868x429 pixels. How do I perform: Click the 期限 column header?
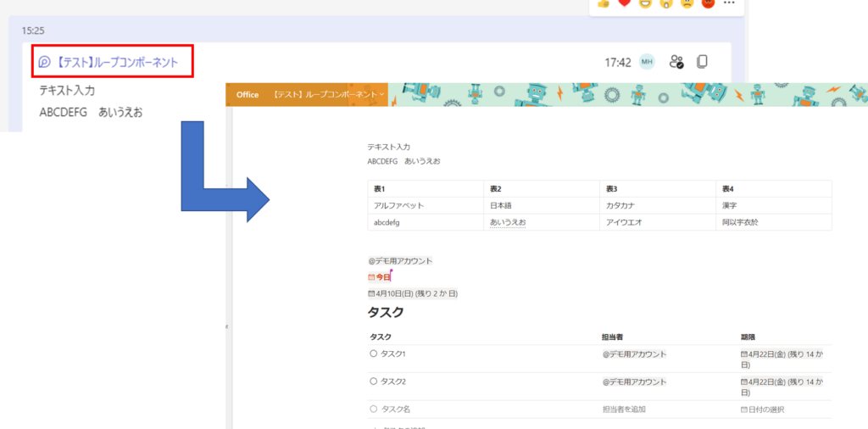click(748, 337)
